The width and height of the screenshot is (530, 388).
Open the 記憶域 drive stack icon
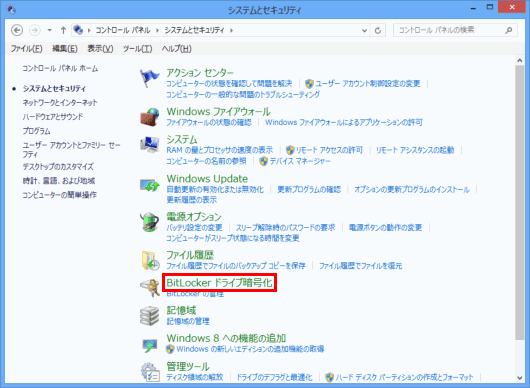149,316
